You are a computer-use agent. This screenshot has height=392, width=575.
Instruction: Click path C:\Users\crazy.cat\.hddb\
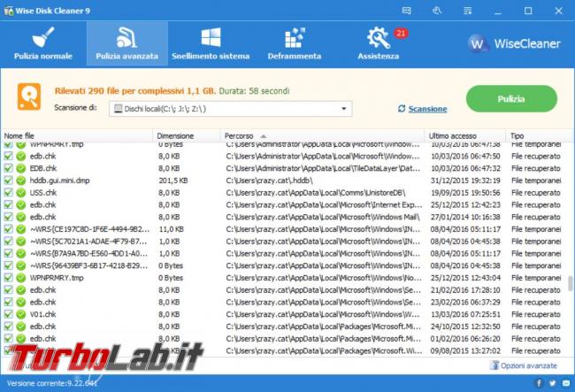click(270, 181)
